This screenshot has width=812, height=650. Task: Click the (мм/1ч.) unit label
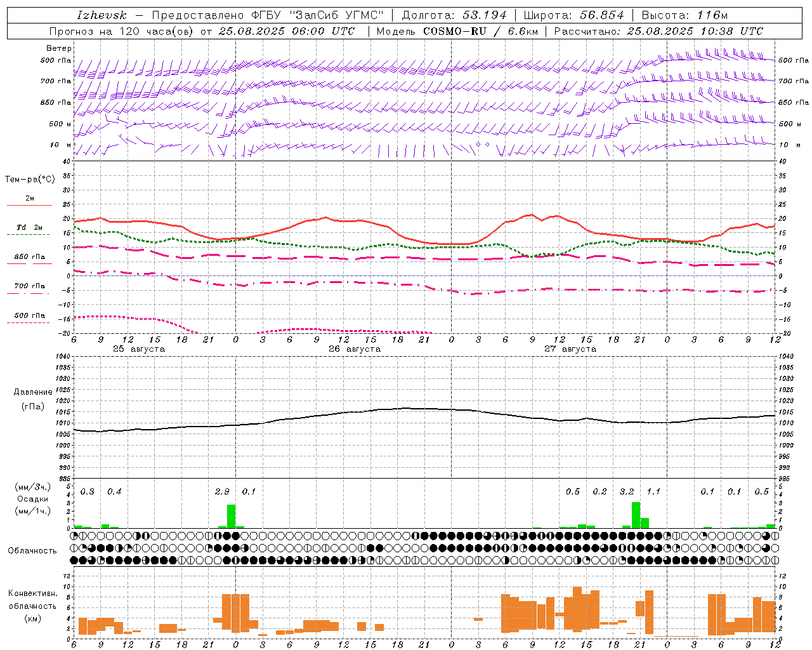tap(33, 511)
